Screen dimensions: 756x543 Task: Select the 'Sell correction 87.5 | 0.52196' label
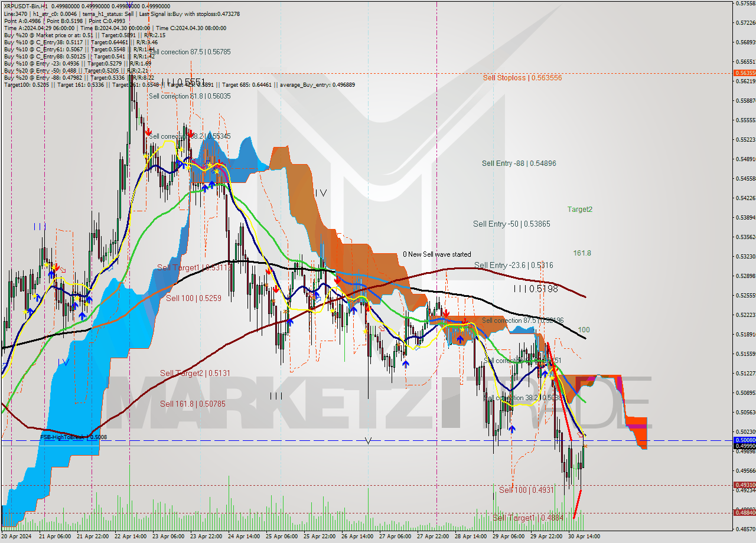point(523,320)
